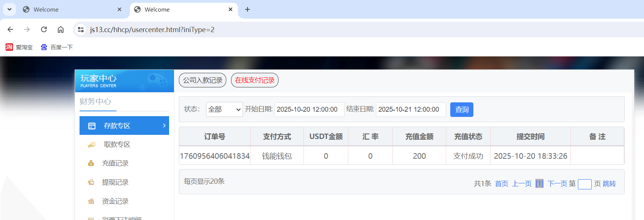Click the 存款专区 card icon

pos(92,126)
